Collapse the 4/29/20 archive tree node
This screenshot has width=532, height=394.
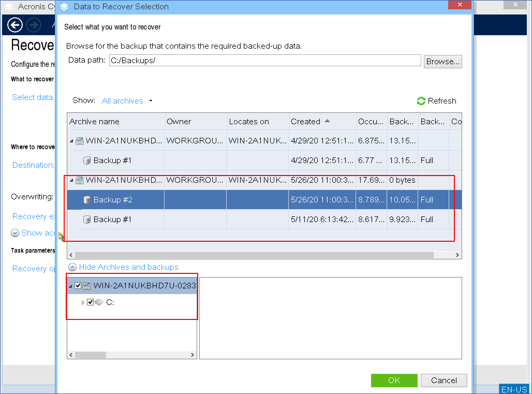[71, 141]
